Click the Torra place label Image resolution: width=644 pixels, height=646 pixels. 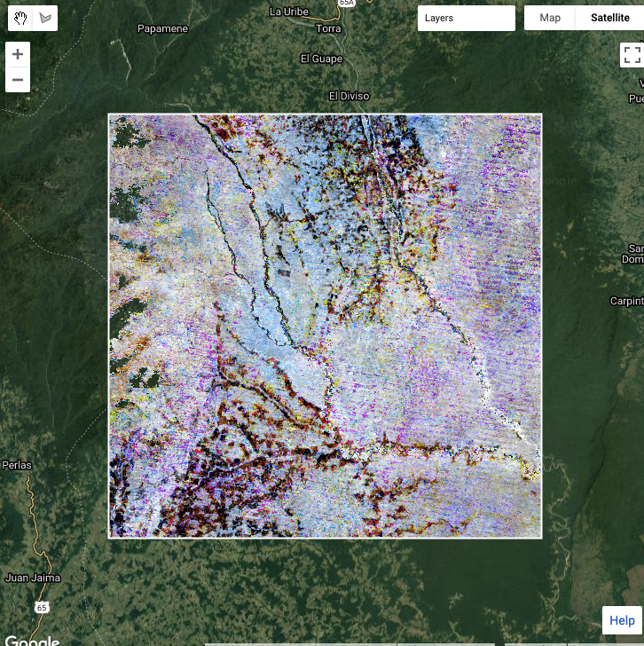(328, 28)
